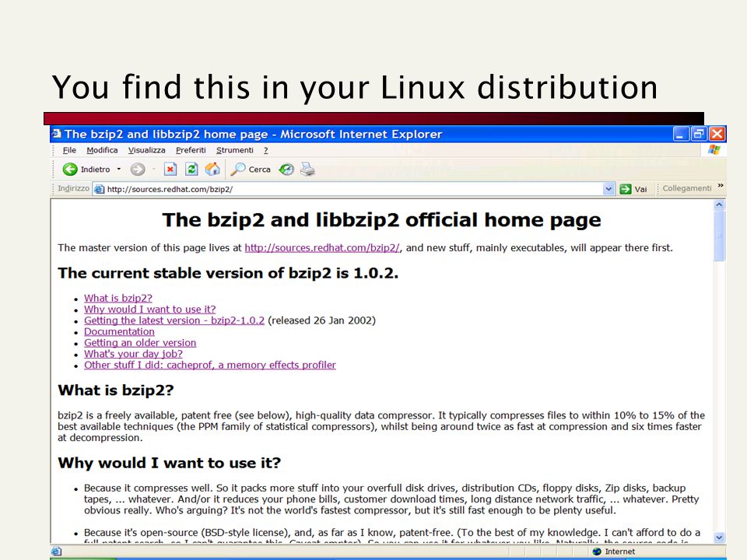The width and height of the screenshot is (747, 560).
Task: Click the Internet zone globe icon
Action: tap(597, 551)
